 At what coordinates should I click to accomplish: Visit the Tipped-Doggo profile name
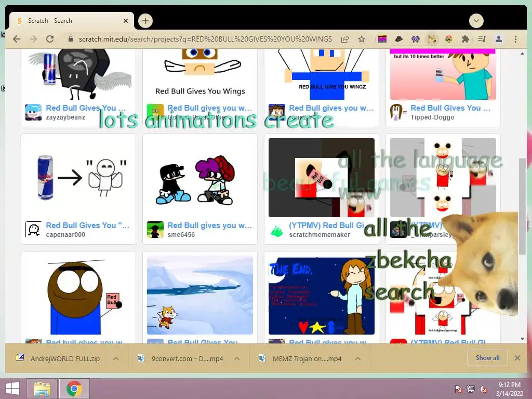432,117
